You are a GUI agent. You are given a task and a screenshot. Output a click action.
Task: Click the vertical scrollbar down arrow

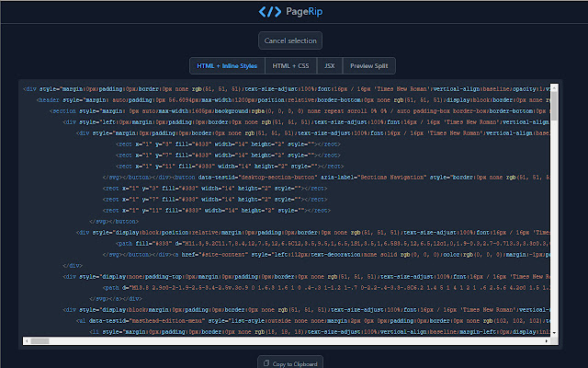pyautogui.click(x=554, y=333)
